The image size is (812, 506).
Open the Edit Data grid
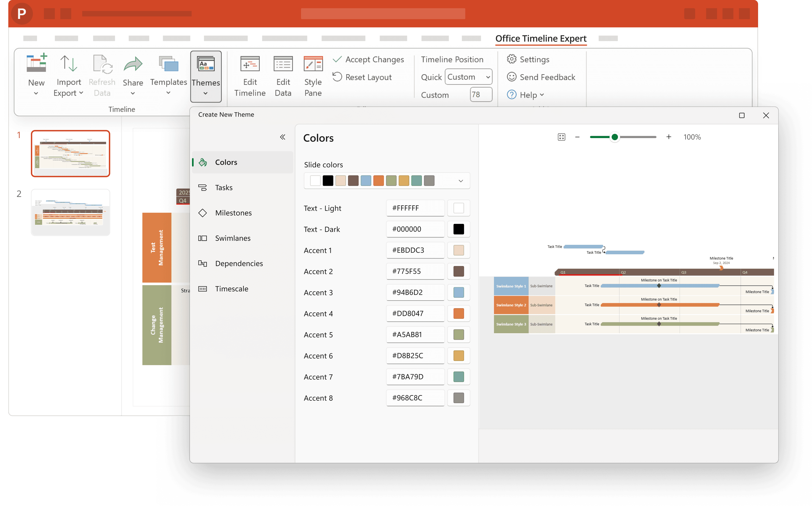point(283,64)
